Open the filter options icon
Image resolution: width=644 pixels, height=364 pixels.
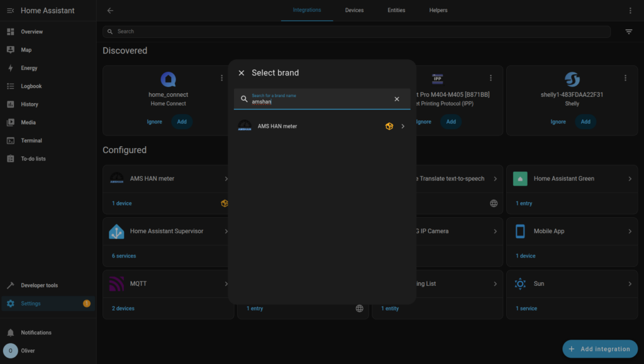[628, 31]
